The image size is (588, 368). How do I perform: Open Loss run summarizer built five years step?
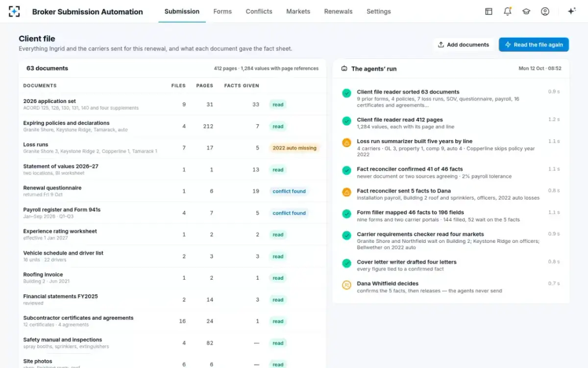tap(451, 148)
